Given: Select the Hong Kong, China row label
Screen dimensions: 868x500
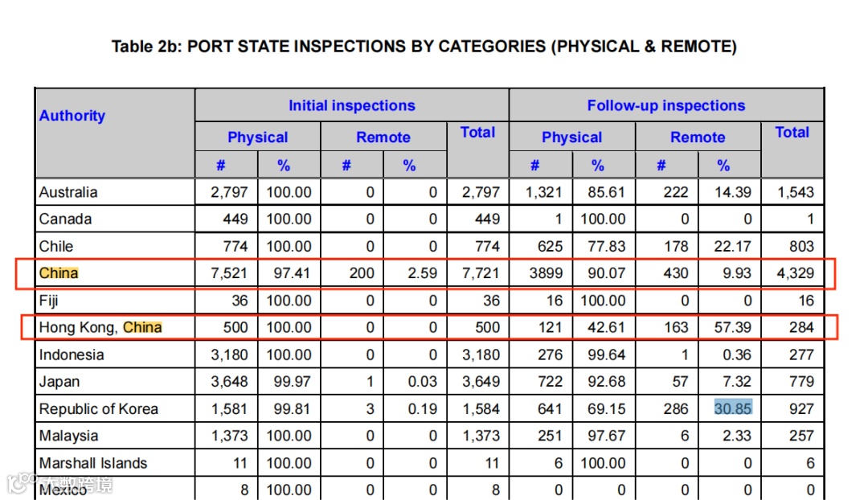Looking at the screenshot, I should (100, 327).
